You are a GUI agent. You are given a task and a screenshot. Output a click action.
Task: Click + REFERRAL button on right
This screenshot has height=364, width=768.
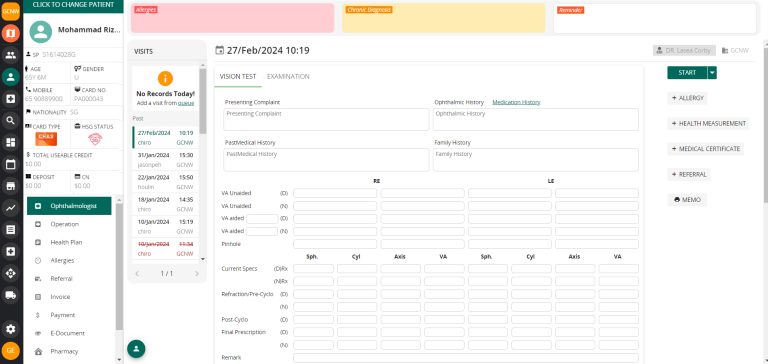[689, 174]
